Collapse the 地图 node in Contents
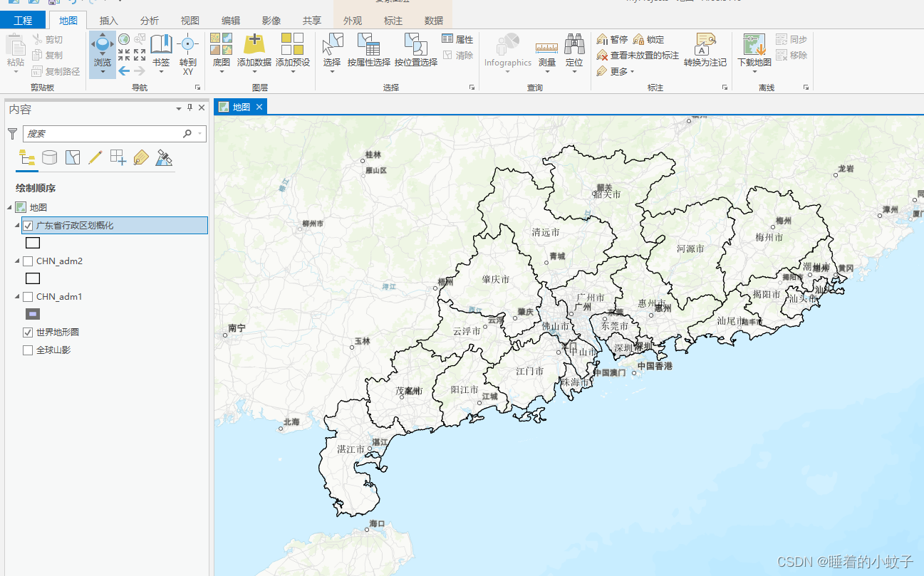924x576 pixels. click(10, 207)
